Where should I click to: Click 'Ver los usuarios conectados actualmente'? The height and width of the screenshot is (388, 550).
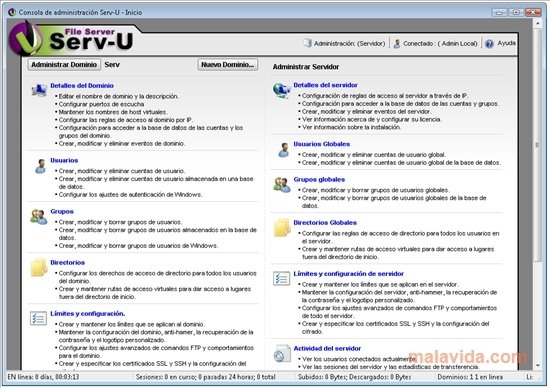pyautogui.click(x=359, y=359)
